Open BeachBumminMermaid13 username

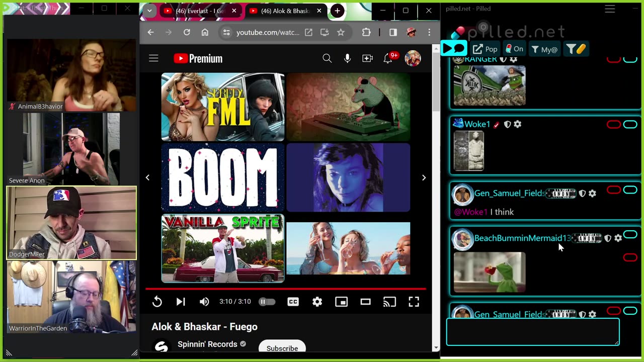click(x=523, y=238)
